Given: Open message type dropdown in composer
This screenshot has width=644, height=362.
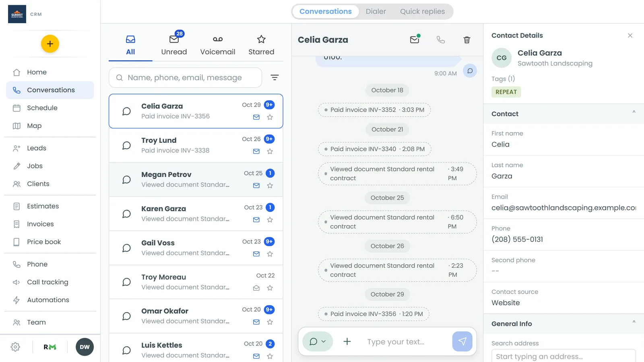Looking at the screenshot, I should (318, 341).
